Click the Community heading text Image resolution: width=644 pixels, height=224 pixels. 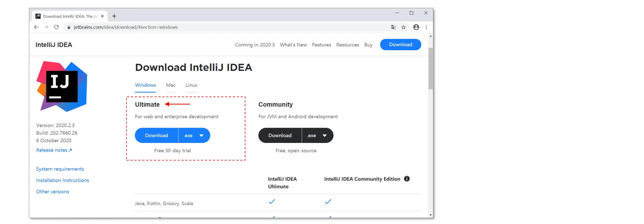click(x=275, y=104)
